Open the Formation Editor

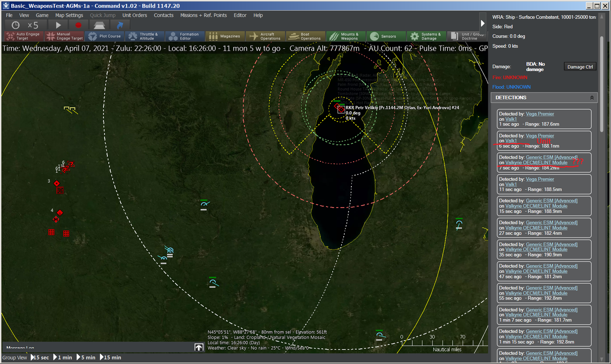[x=185, y=36]
